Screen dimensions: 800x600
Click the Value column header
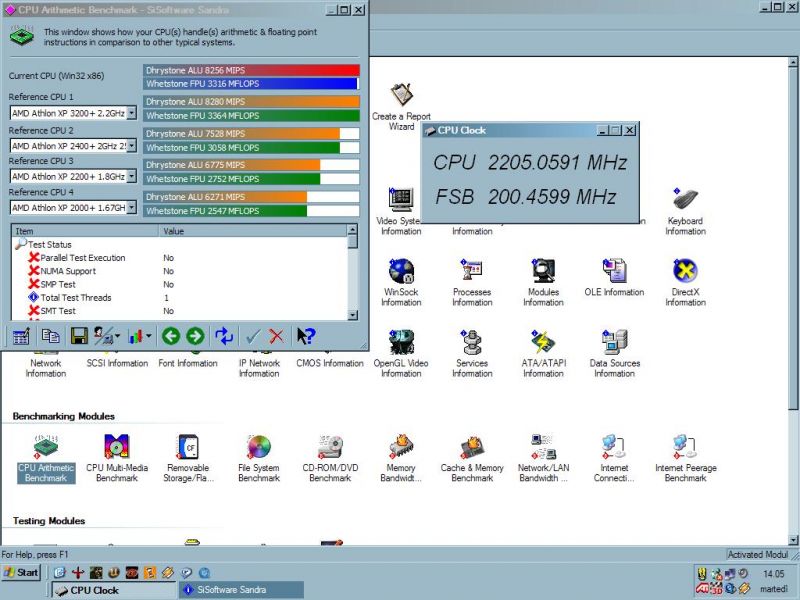pyautogui.click(x=253, y=231)
